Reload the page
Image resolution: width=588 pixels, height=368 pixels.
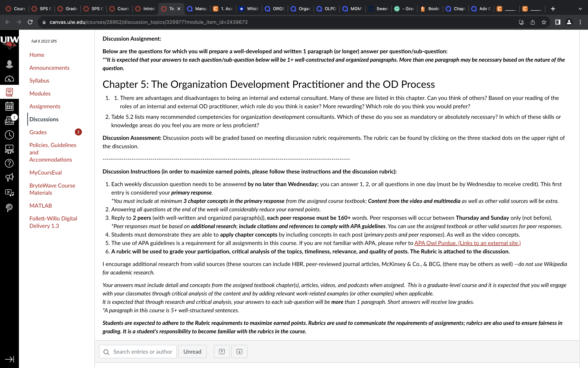[30, 22]
